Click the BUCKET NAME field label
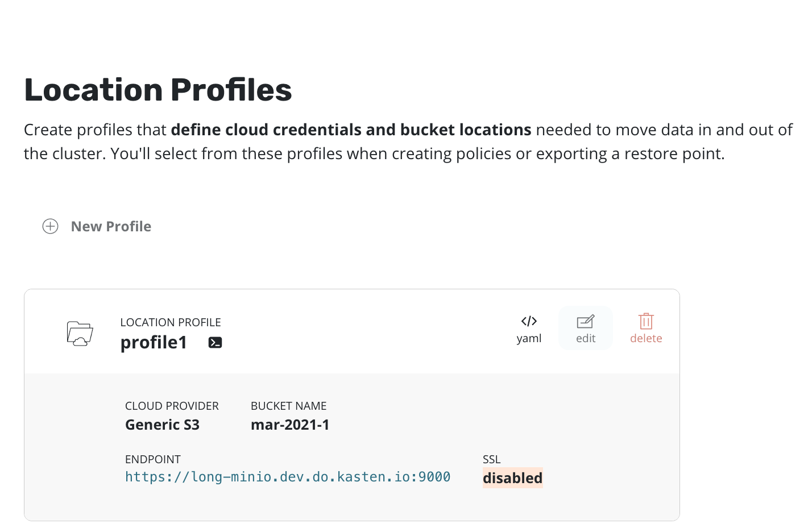This screenshot has height=532, width=808. pyautogui.click(x=288, y=406)
